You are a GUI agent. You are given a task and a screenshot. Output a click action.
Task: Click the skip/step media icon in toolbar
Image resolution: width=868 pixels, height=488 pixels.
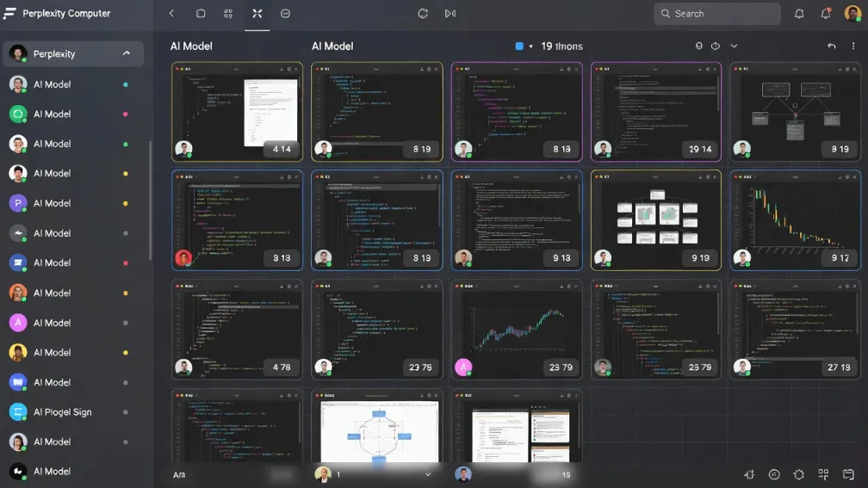[x=450, y=14]
